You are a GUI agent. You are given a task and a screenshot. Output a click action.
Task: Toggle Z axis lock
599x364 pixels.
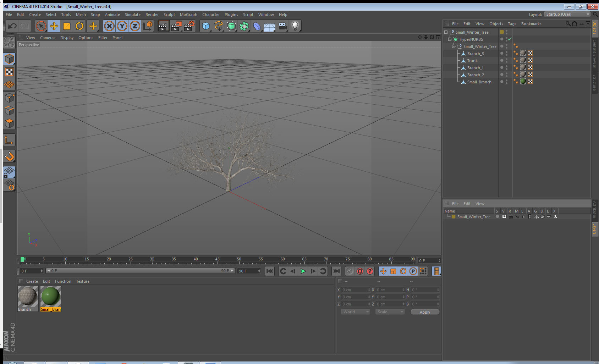pos(135,26)
